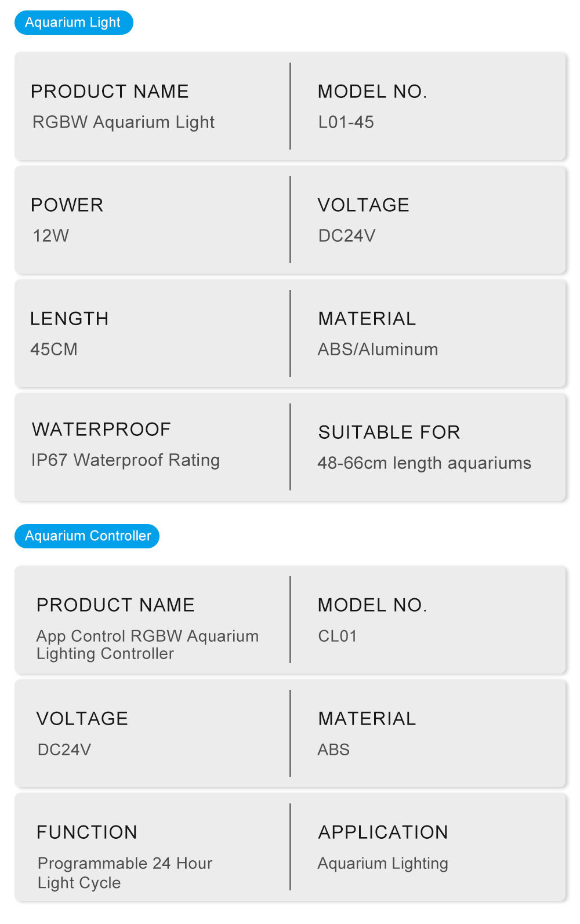Click the "POWER" heading

coord(67,205)
